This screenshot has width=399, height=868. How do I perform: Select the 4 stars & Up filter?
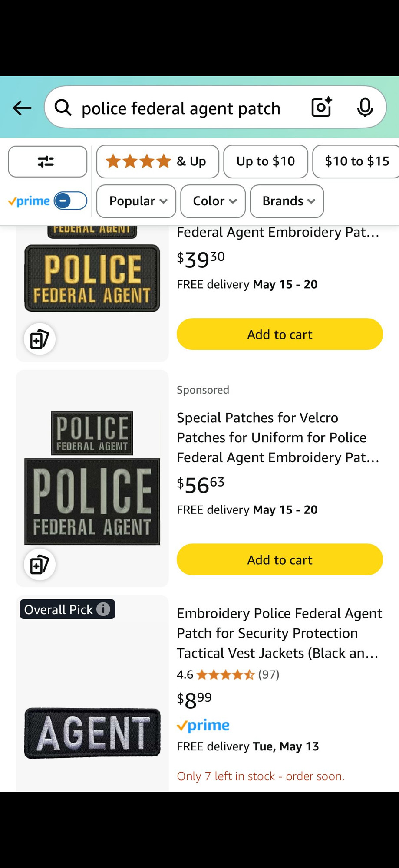point(158,161)
